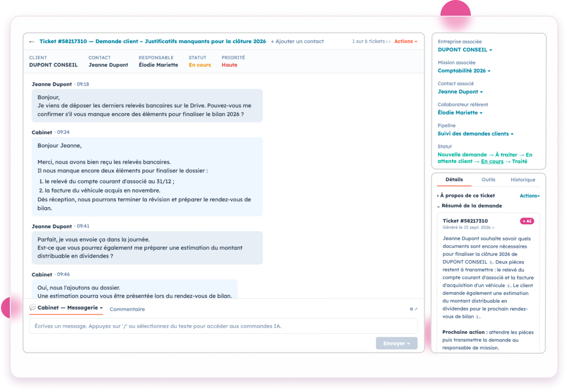Click the 'Cabinet' sender name at 09:24
This screenshot has width=568, height=392.
click(x=42, y=132)
